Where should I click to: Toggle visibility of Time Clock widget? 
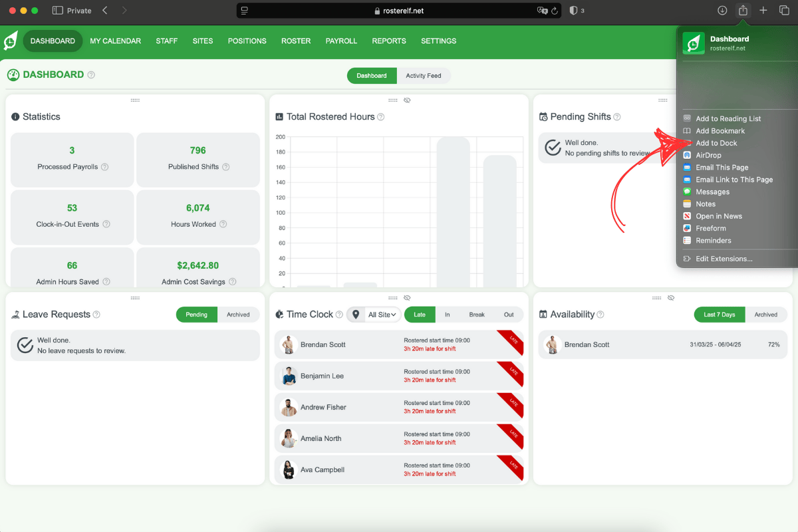point(407,298)
